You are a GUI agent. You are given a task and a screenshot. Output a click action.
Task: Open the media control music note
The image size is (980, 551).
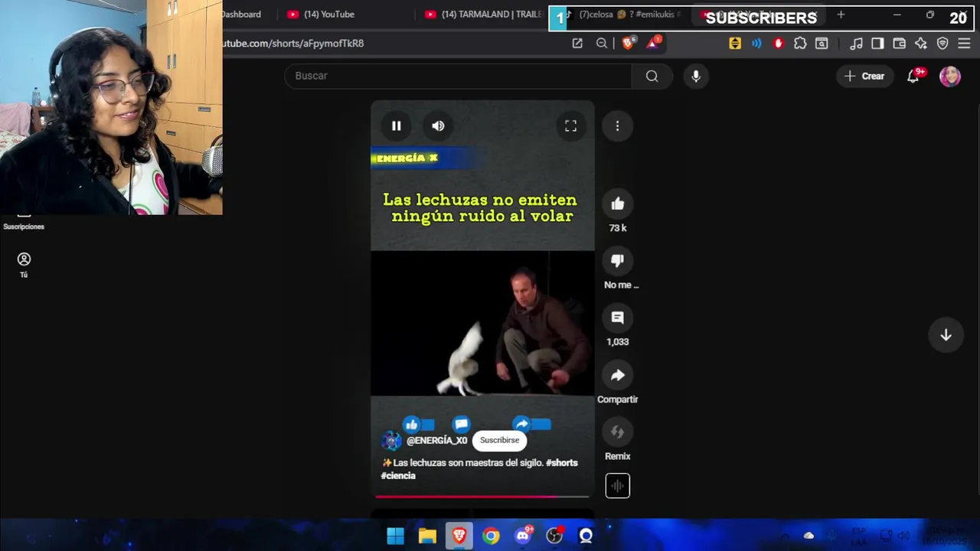856,44
